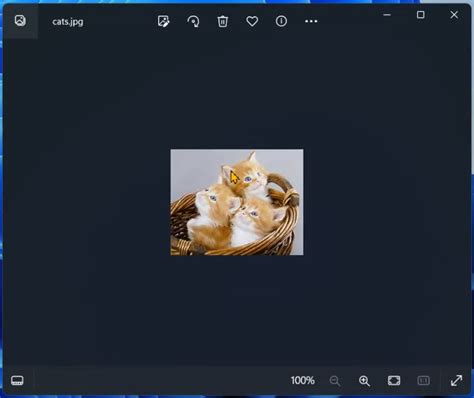The image size is (474, 398).
Task: Open the Photos app home icon
Action: (20, 21)
